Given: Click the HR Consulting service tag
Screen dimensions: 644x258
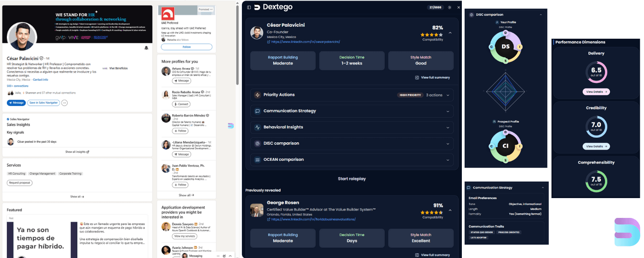Looking at the screenshot, I should 17,174.
